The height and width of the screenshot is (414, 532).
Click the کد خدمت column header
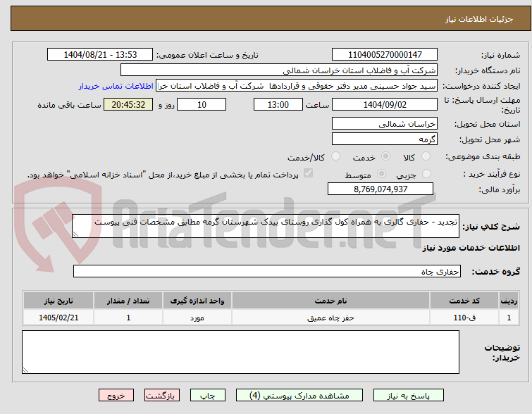464,301
